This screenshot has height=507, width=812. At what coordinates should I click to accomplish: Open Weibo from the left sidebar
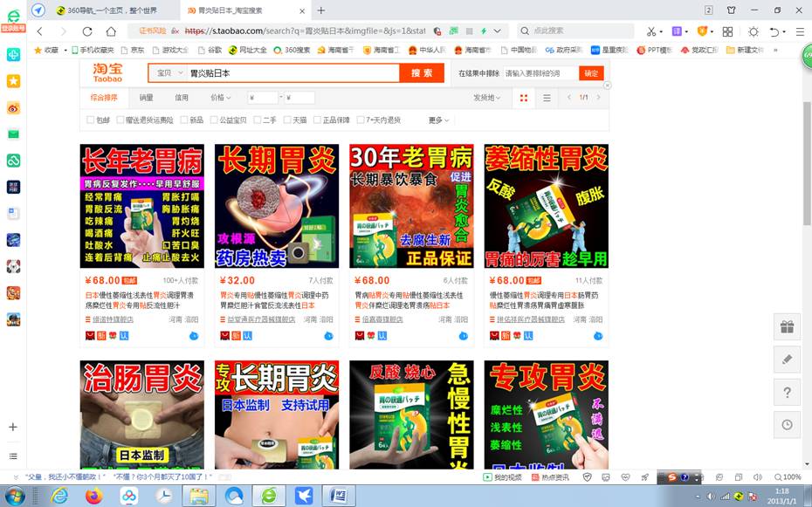(x=12, y=108)
